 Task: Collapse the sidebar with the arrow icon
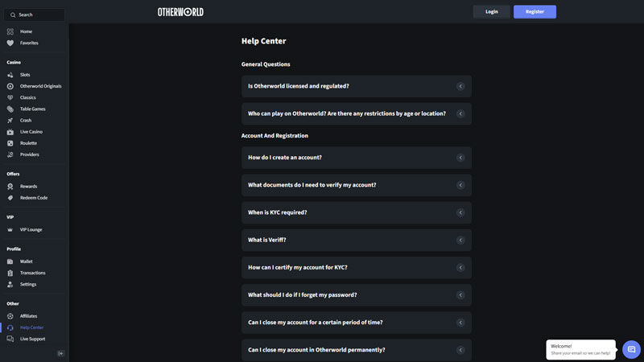point(60,353)
